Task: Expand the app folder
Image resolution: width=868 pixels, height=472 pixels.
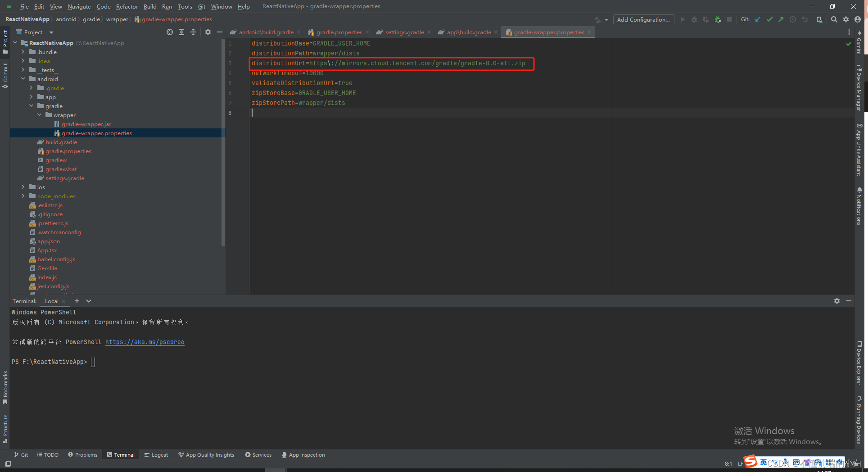Action: pos(32,97)
